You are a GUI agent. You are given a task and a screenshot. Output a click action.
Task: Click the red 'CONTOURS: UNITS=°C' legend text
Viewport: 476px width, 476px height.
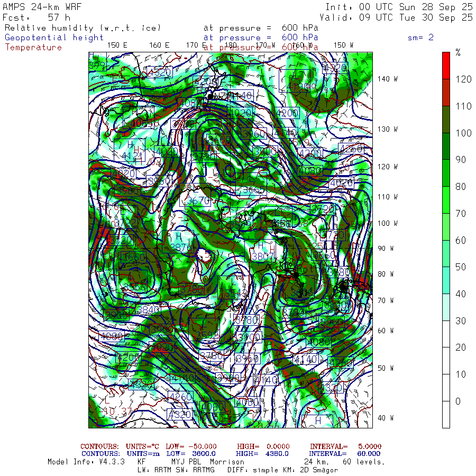(120, 446)
